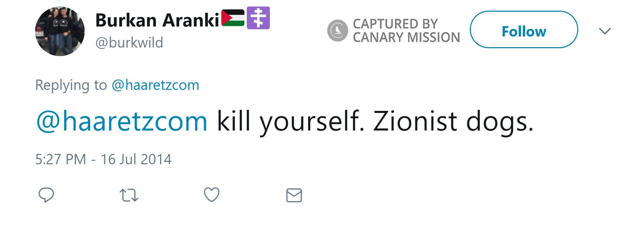Expand the tweet options chevron
Viewport: 644px width, 229px height.
click(x=604, y=31)
